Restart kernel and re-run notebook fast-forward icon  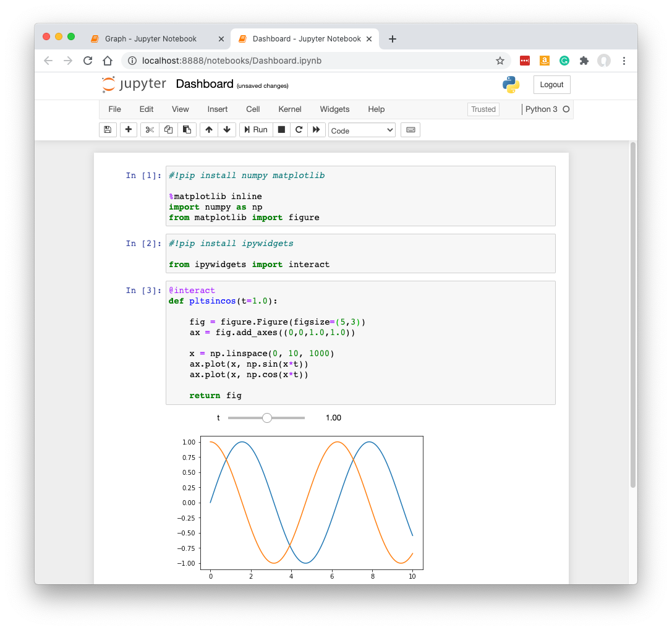pyautogui.click(x=317, y=130)
